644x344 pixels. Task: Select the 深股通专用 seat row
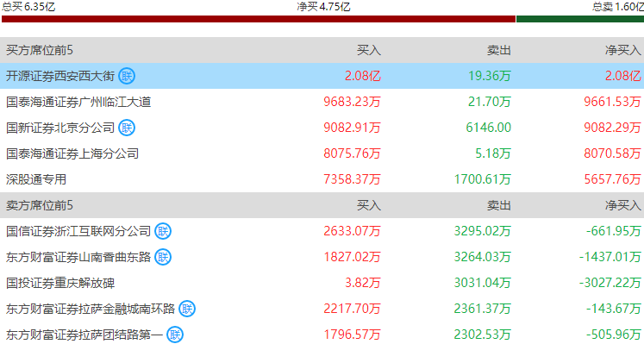pyautogui.click(x=322, y=179)
